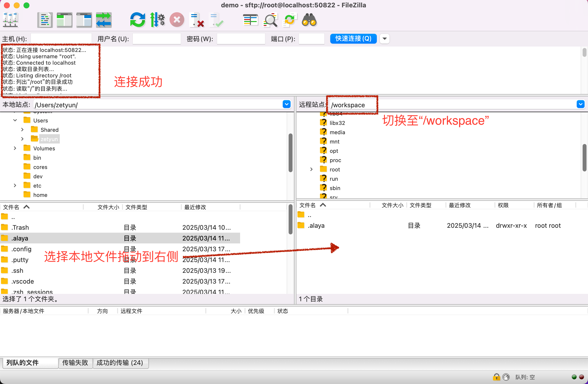Click binoculars file search icon
This screenshot has height=384, width=588.
coord(309,20)
